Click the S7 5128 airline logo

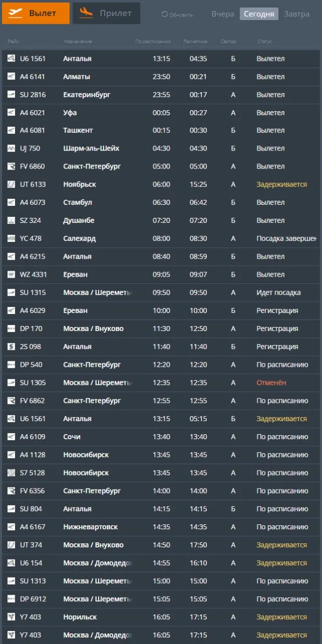[x=11, y=473]
